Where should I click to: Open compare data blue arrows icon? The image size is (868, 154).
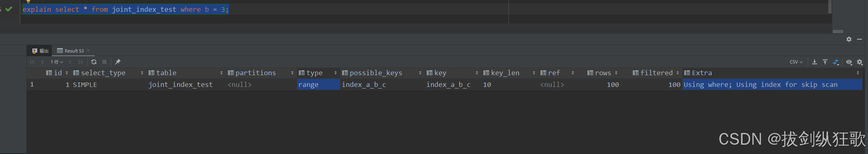(x=836, y=62)
